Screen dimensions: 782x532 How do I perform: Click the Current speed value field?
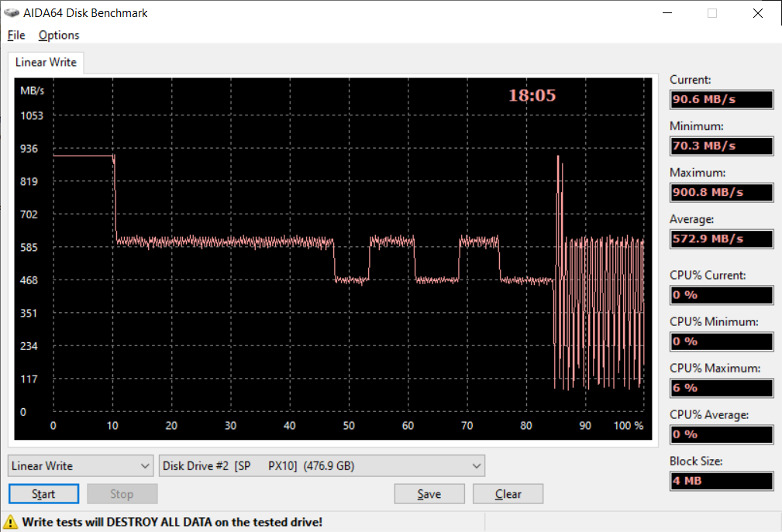click(721, 99)
